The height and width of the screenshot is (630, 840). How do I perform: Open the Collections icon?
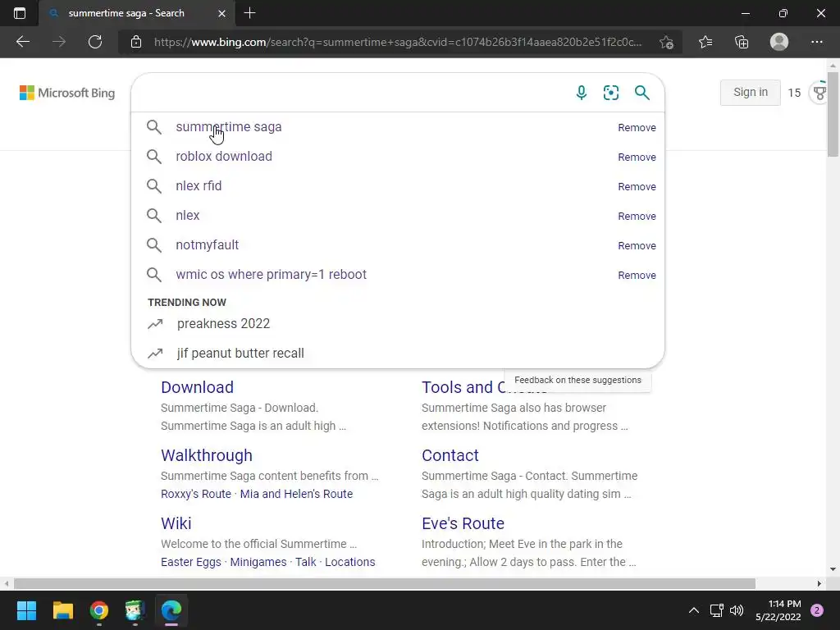tap(742, 42)
